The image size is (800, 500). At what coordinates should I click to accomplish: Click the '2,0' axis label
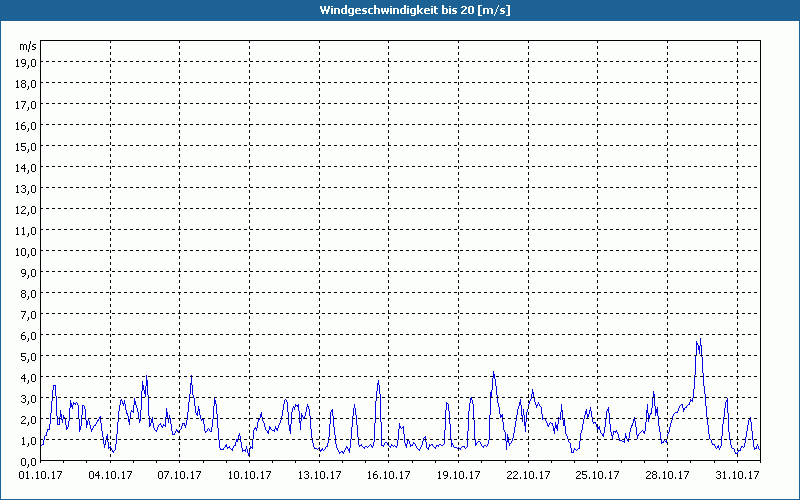tap(29, 419)
